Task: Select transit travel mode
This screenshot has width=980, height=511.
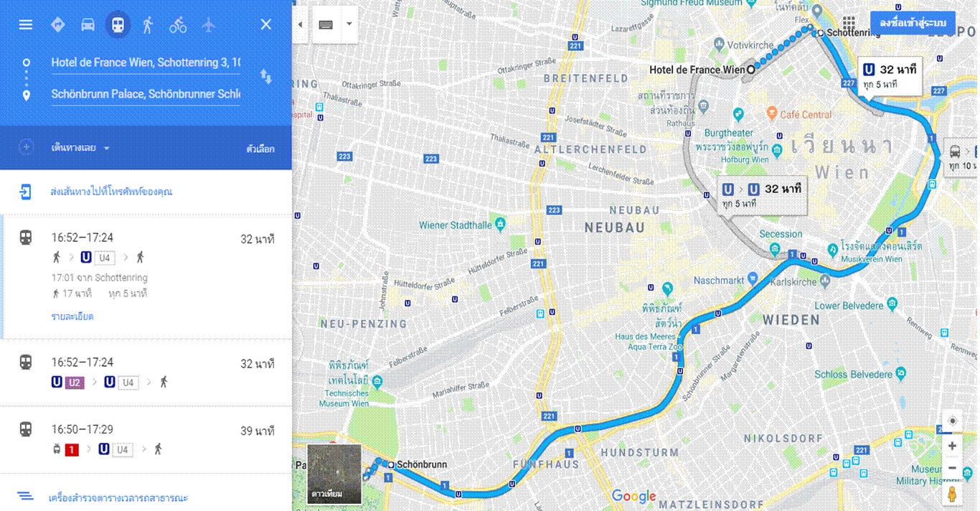Action: tap(118, 24)
